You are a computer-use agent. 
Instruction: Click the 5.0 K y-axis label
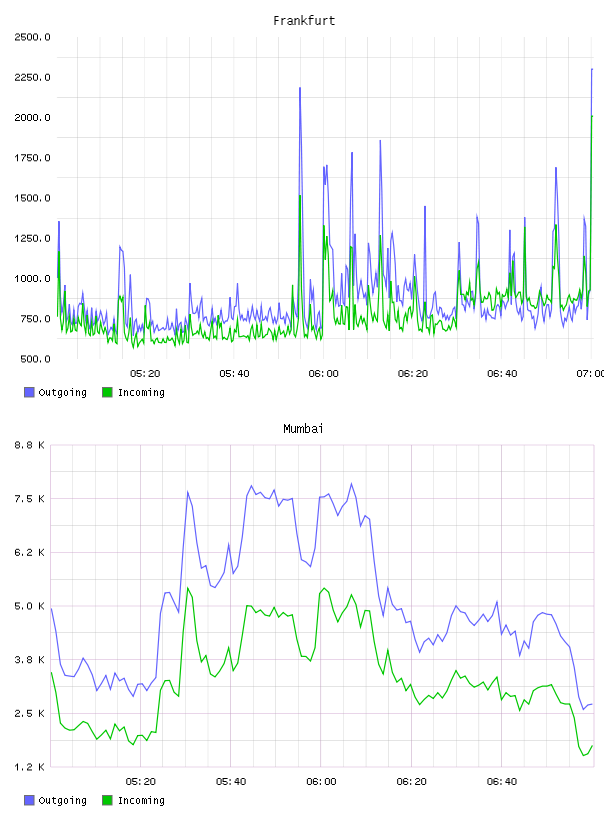click(x=30, y=606)
